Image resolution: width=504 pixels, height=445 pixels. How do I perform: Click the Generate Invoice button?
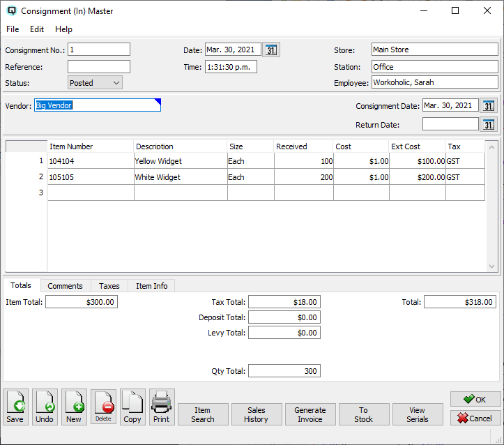[x=310, y=414]
